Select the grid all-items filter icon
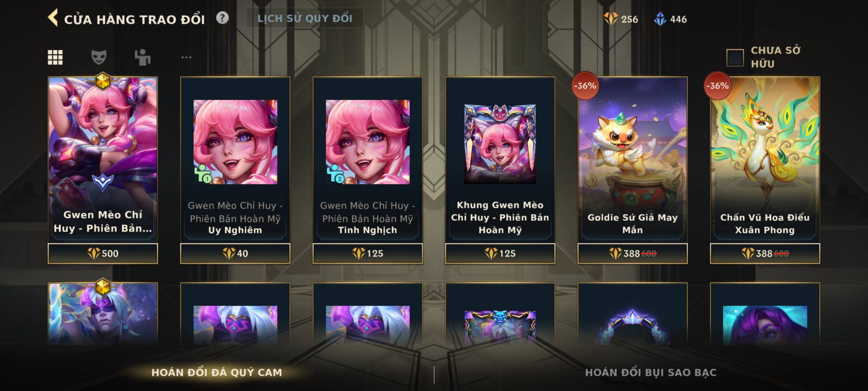868x391 pixels. click(x=55, y=57)
